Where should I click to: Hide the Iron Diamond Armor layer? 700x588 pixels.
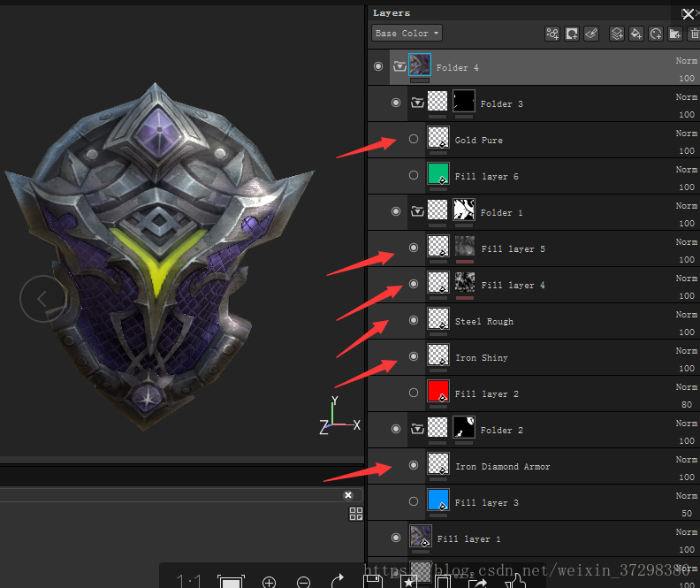click(414, 465)
